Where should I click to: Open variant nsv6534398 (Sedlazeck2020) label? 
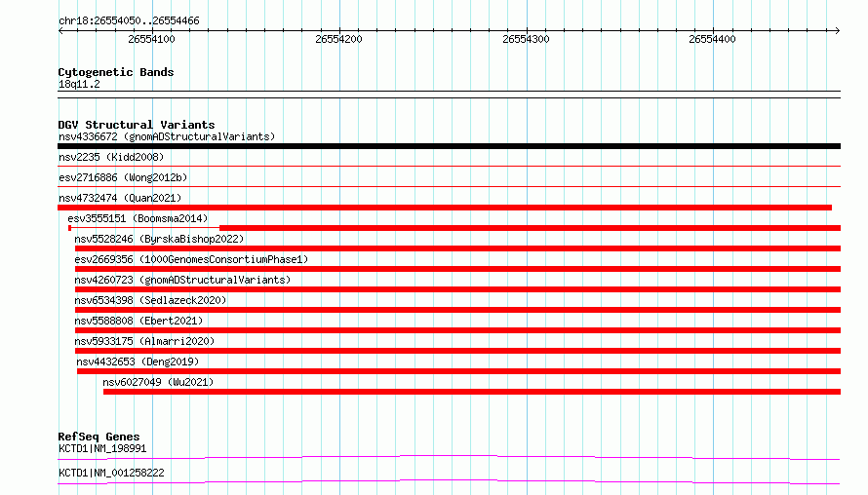click(150, 300)
